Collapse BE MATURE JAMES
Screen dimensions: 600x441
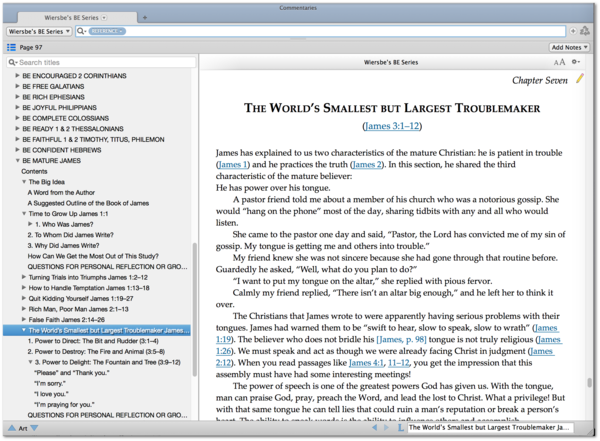17,160
